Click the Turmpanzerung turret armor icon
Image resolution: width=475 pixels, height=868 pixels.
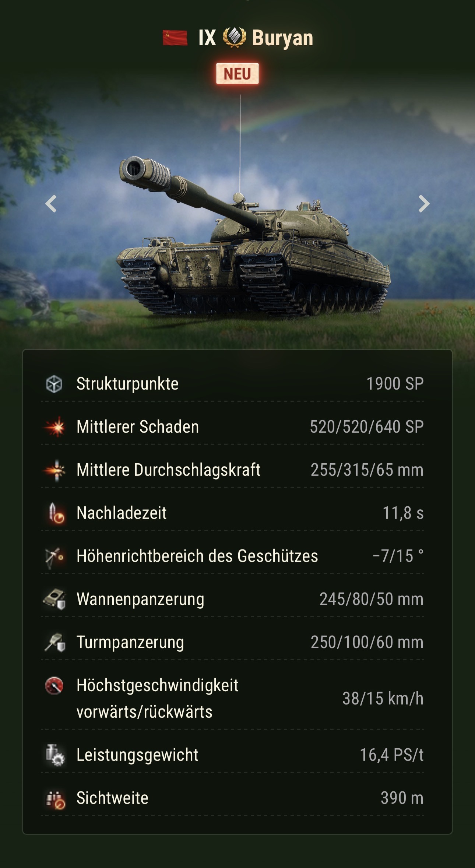pos(55,643)
